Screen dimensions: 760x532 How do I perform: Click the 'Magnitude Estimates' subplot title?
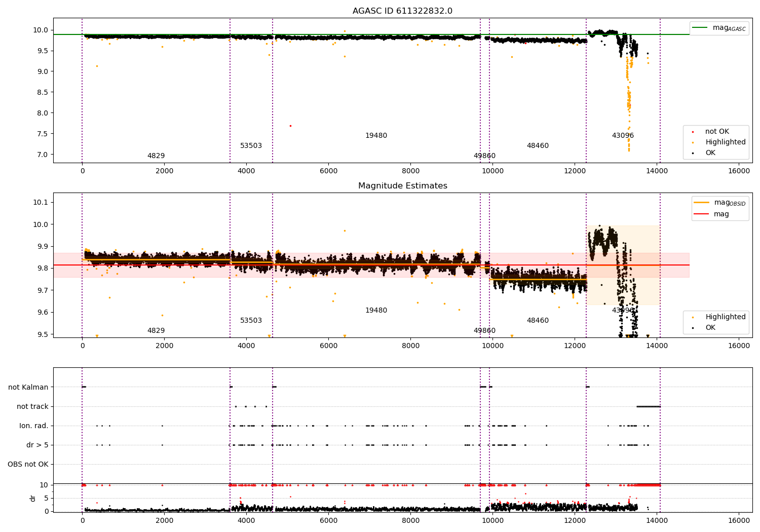402,186
